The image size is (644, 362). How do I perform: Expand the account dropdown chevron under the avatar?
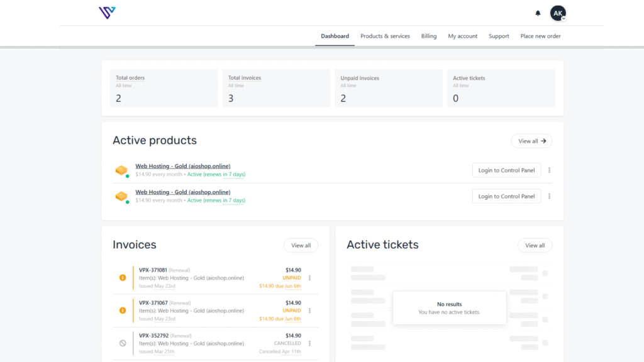click(x=564, y=19)
